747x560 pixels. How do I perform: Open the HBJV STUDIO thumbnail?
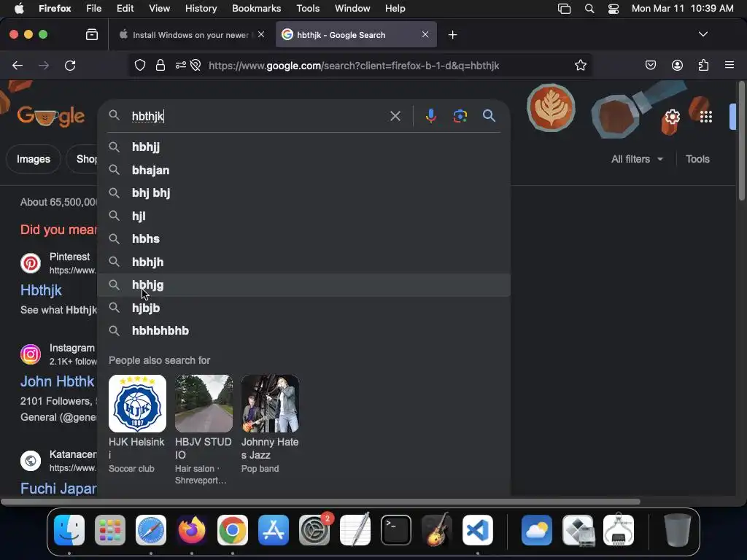[204, 403]
